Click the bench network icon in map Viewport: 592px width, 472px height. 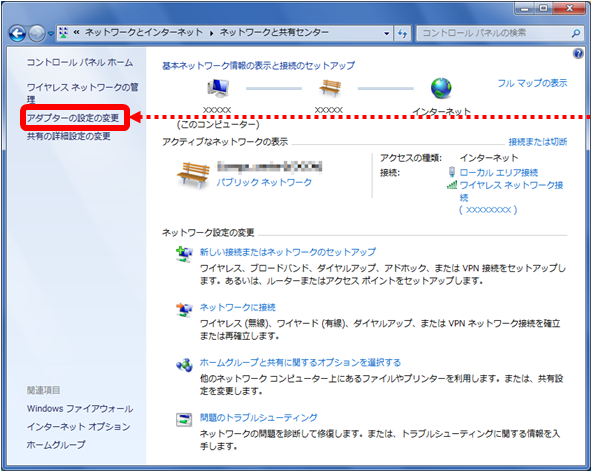coord(330,88)
